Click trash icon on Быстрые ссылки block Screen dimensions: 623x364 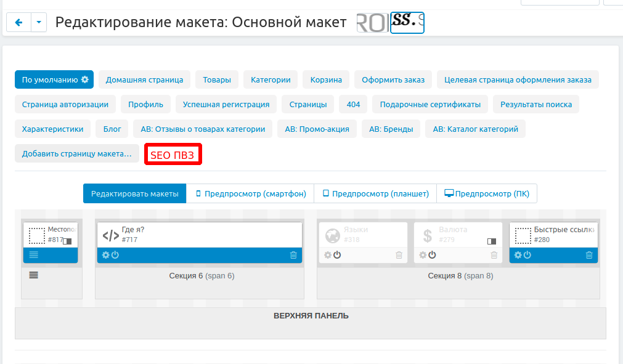pos(589,255)
